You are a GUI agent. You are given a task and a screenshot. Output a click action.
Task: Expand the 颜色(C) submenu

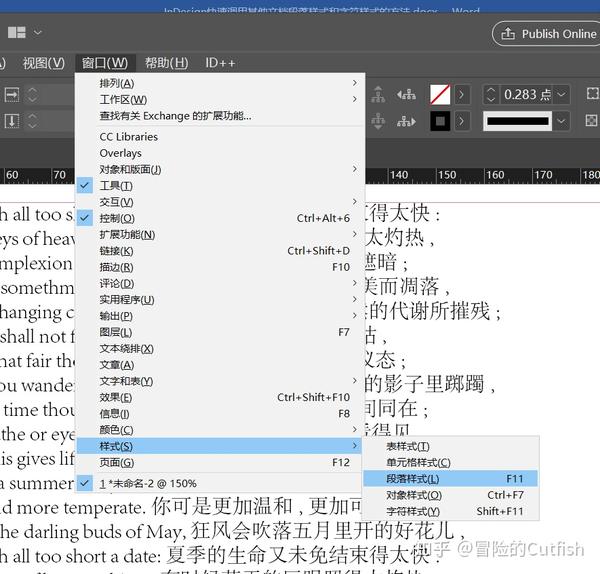coord(220,429)
